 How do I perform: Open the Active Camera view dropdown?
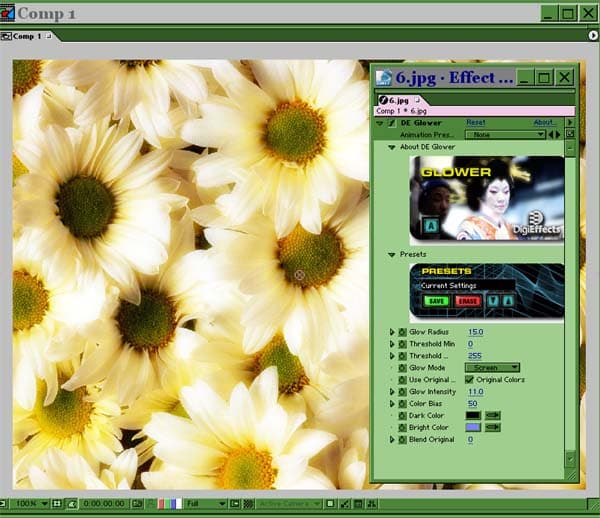(x=289, y=503)
